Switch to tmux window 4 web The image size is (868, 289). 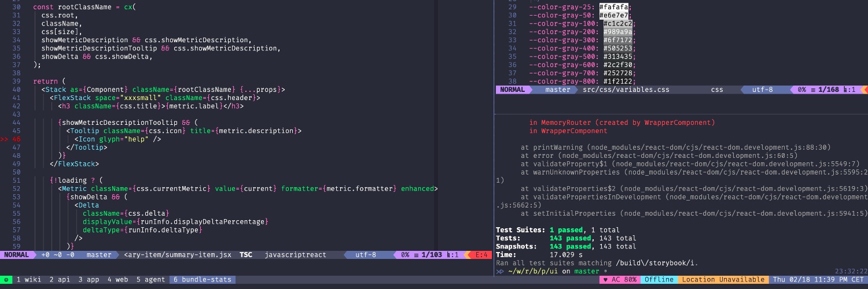click(x=117, y=280)
